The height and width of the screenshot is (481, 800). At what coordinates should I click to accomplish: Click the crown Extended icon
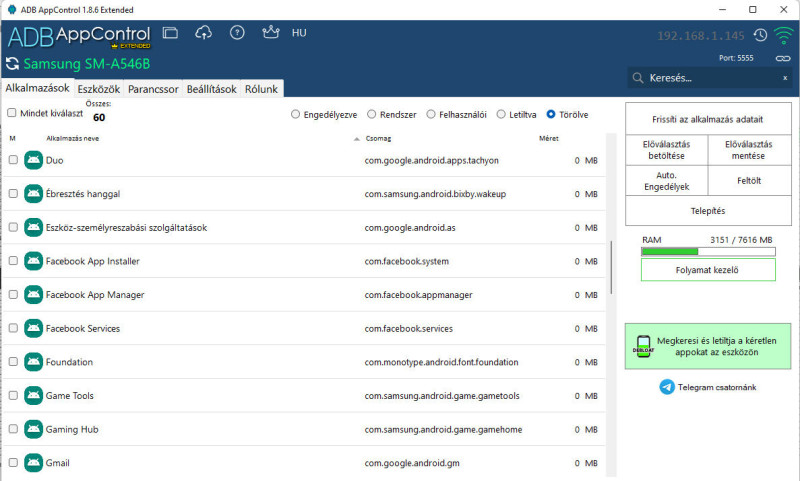[270, 32]
